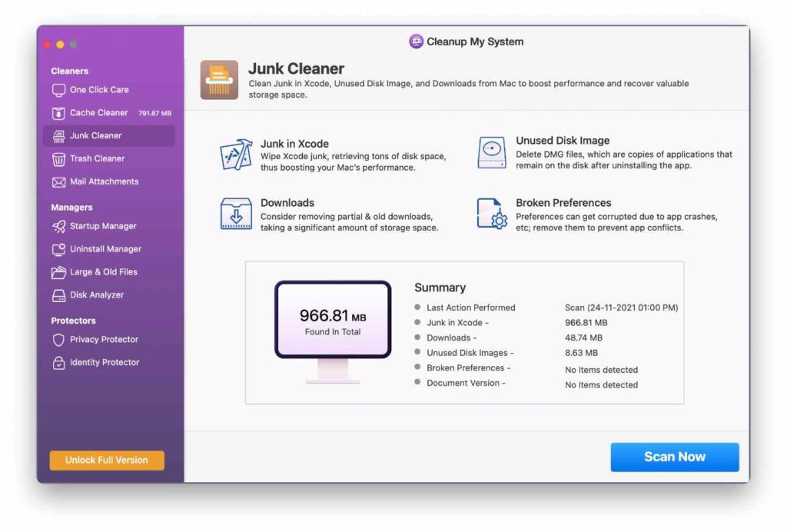Click Unlock Full Version button
Screen dimensions: 787x532
[107, 460]
